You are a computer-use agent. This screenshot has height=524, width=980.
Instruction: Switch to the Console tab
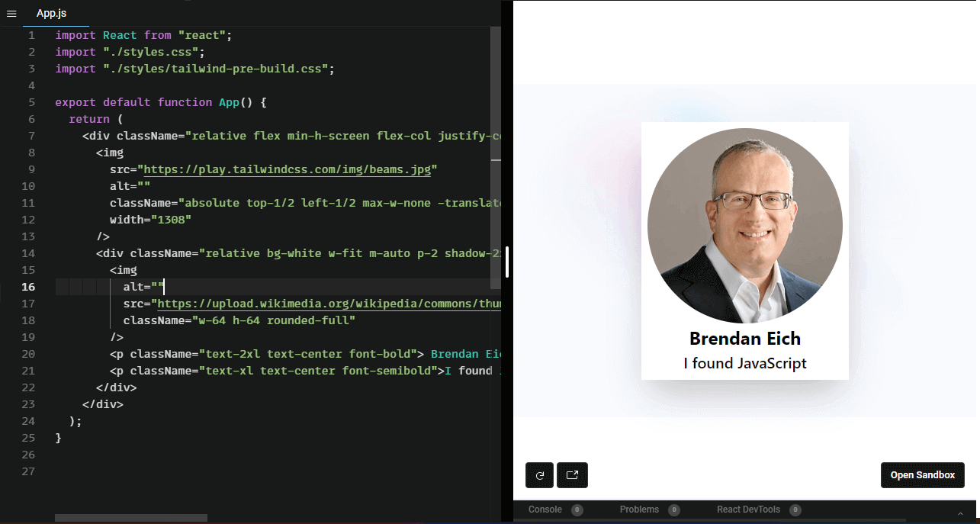pyautogui.click(x=545, y=510)
